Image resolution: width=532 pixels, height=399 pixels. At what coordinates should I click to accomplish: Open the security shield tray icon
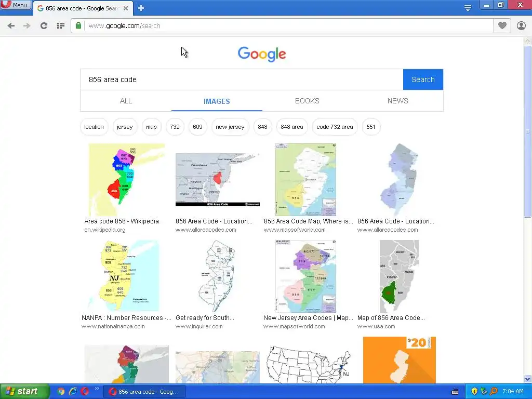(474, 392)
